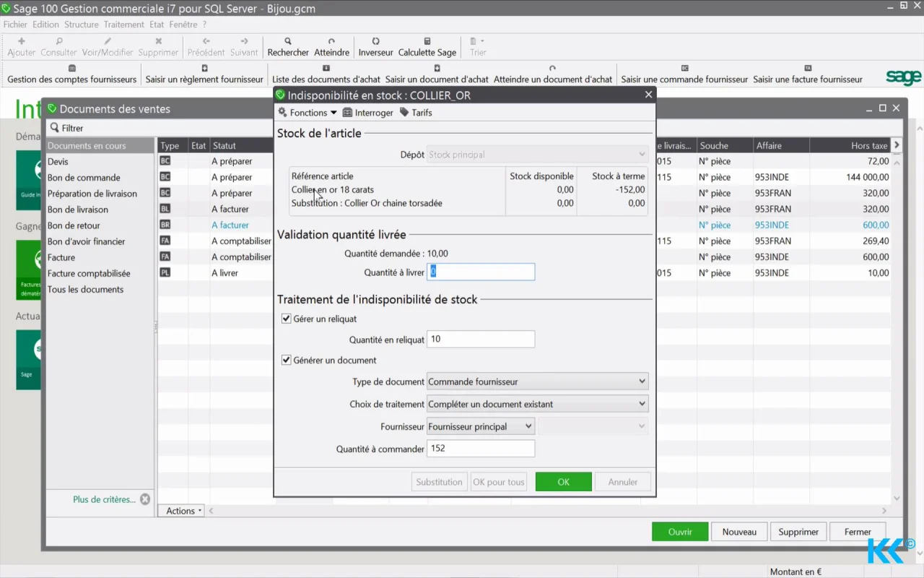This screenshot has width=924, height=578.
Task: Click Supprimer button in Documents des ventes
Action: click(x=798, y=532)
